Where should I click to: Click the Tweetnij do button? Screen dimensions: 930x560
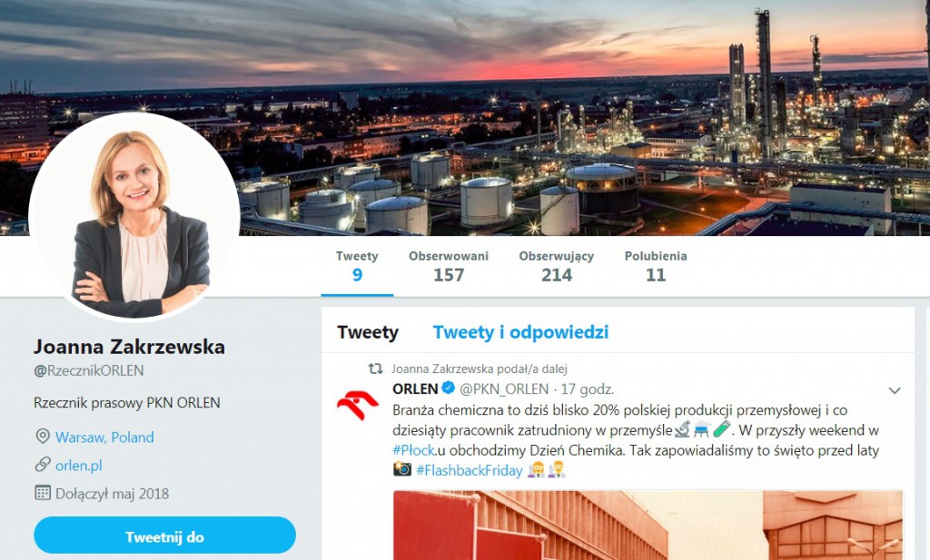click(165, 537)
